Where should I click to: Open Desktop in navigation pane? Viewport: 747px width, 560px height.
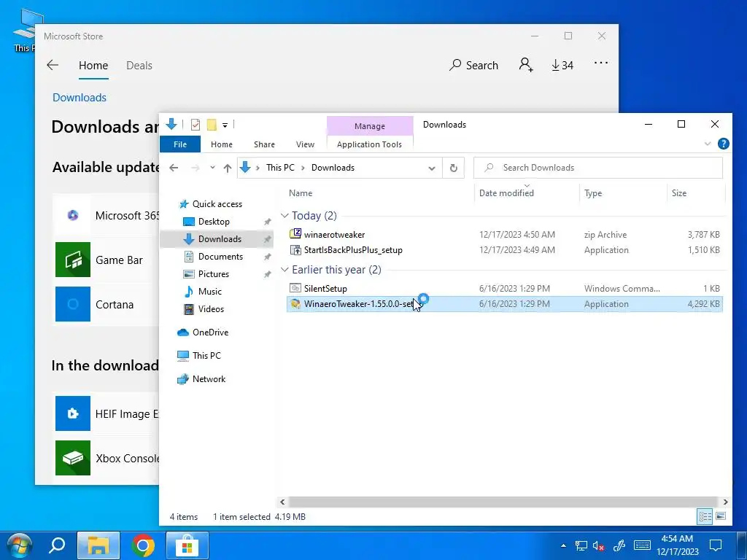(214, 222)
